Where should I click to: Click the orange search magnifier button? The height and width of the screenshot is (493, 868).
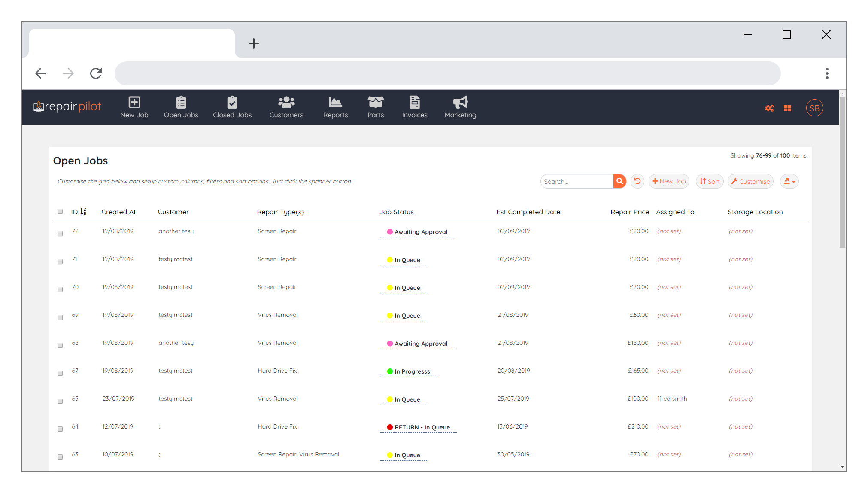pyautogui.click(x=619, y=181)
